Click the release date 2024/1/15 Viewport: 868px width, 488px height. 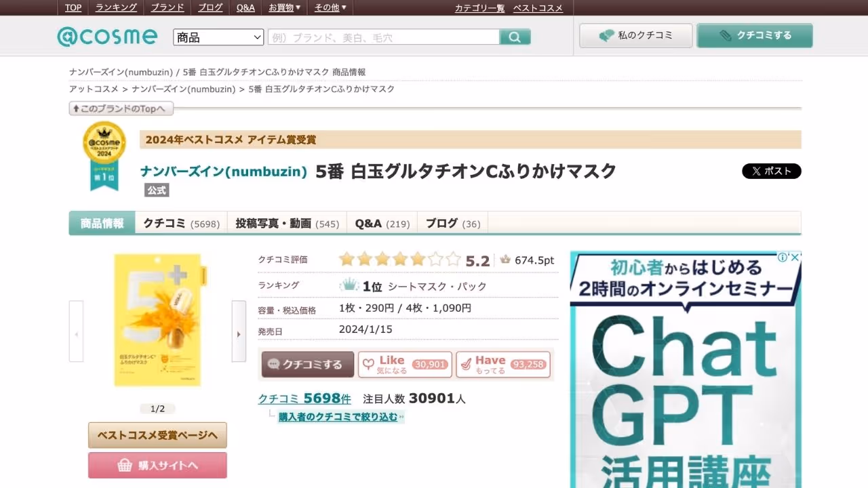point(366,329)
